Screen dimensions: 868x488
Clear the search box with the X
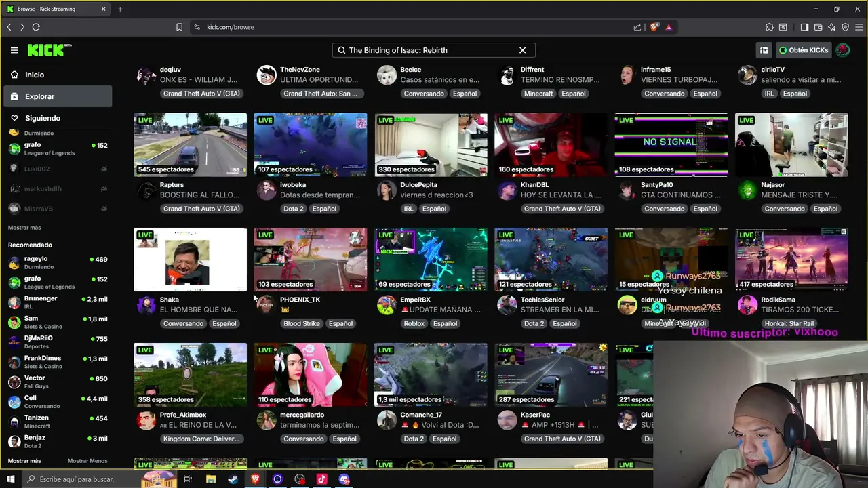coord(522,50)
